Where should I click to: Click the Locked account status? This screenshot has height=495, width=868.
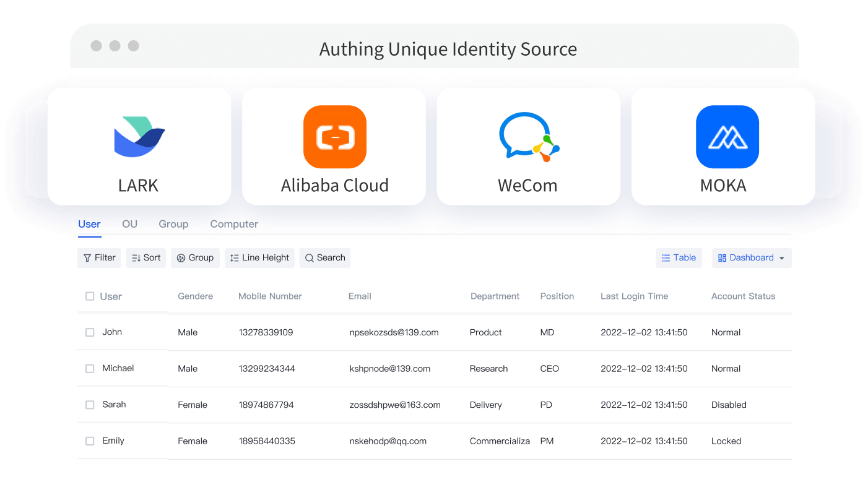point(726,441)
